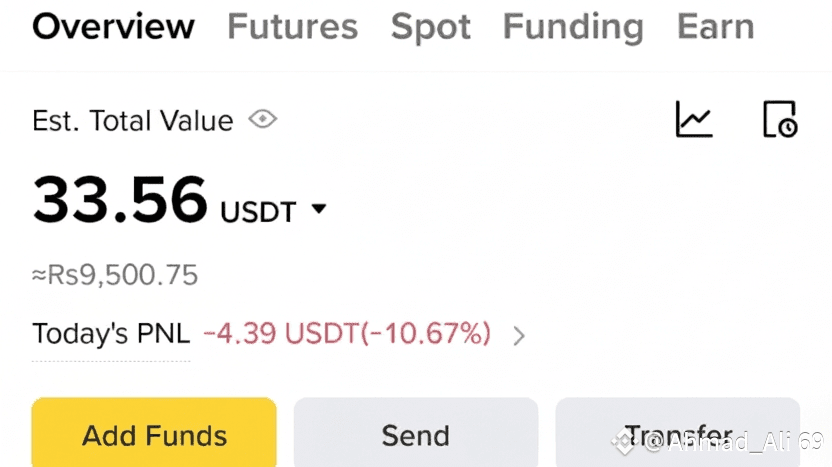Switch to the Overview tab
This screenshot has width=832, height=467.
pyautogui.click(x=113, y=27)
